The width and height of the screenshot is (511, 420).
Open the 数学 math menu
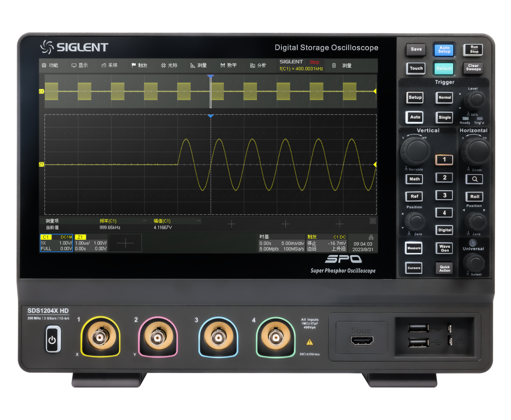(x=228, y=65)
